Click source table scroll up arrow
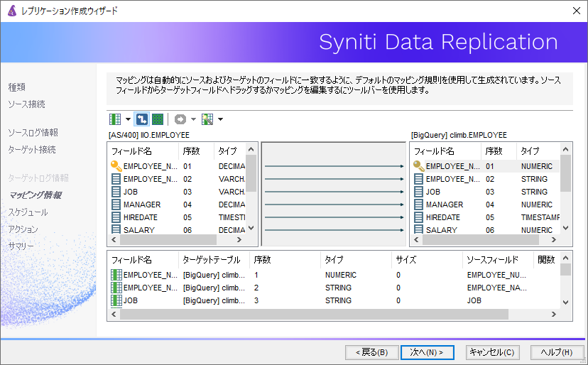588x365 pixels. pyautogui.click(x=251, y=149)
